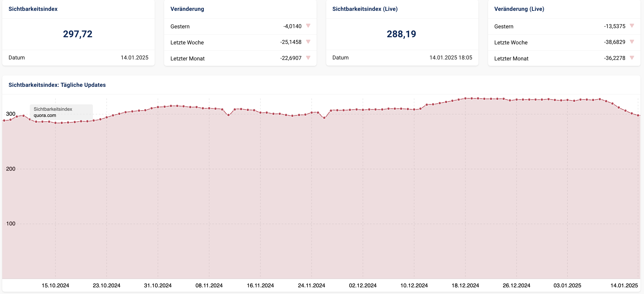Click the 288,19 live index value
Screen dimensions: 644x294
pyautogui.click(x=401, y=34)
